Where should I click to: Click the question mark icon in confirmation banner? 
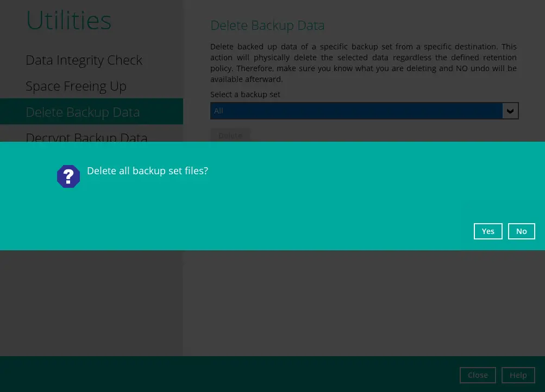[x=68, y=176]
